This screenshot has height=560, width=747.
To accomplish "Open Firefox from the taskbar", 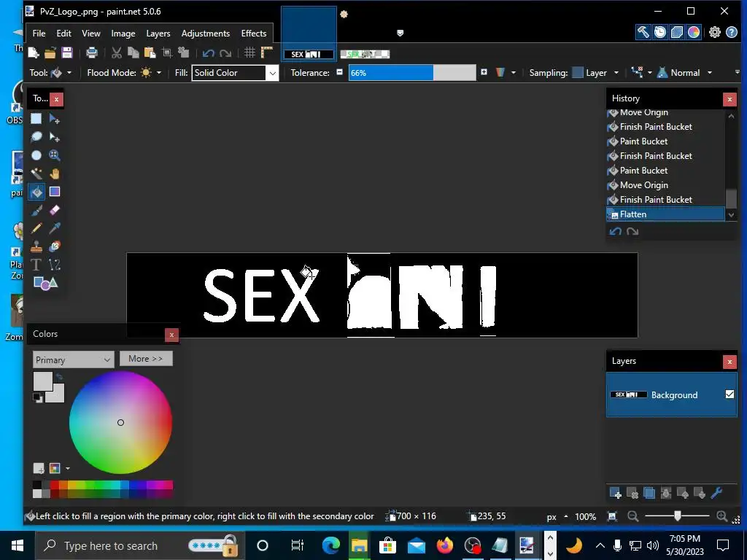I will (444, 545).
